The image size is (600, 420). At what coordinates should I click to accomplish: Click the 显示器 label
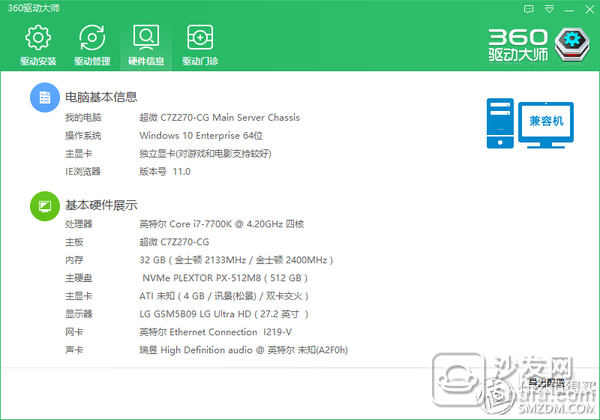click(79, 314)
